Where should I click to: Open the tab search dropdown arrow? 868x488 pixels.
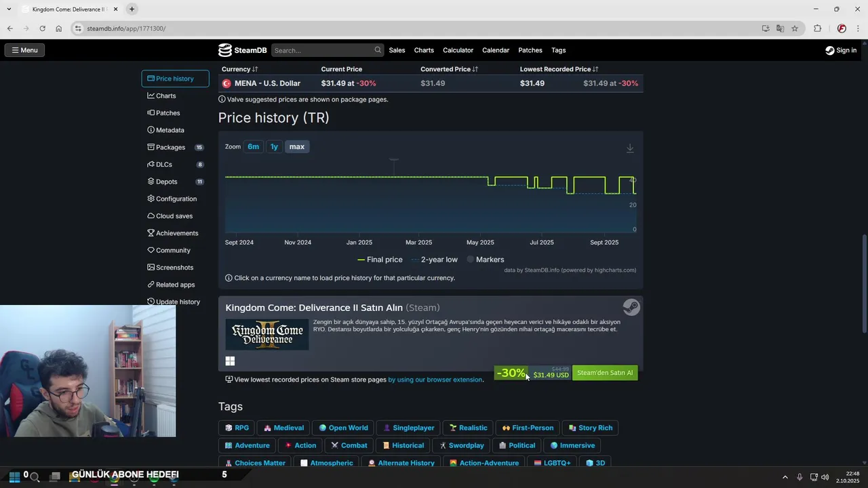(x=9, y=9)
